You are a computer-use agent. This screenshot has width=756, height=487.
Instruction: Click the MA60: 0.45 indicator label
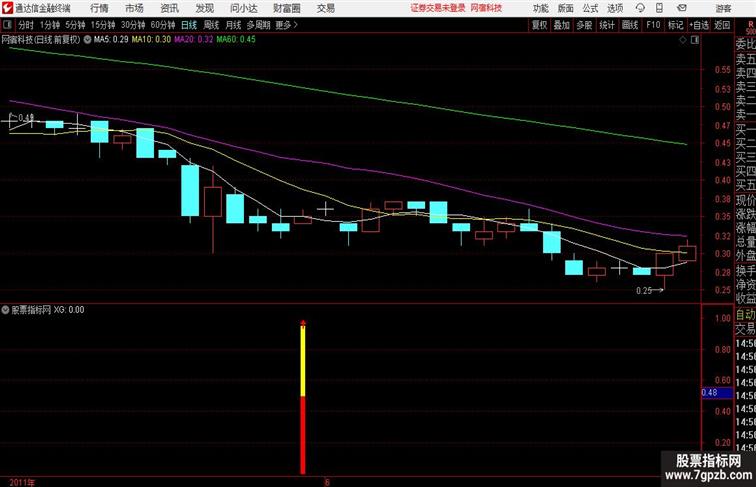point(236,40)
